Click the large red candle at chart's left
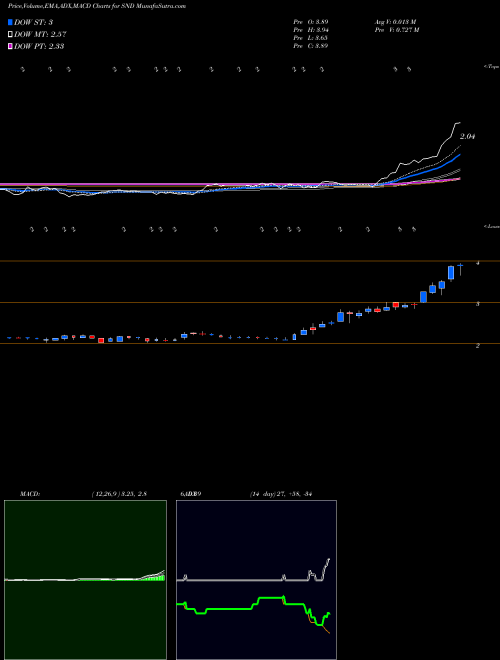 (x=101, y=340)
